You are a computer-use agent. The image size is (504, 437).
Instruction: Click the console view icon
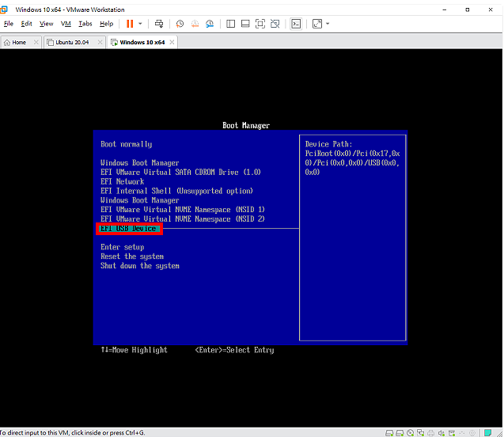[x=296, y=24]
